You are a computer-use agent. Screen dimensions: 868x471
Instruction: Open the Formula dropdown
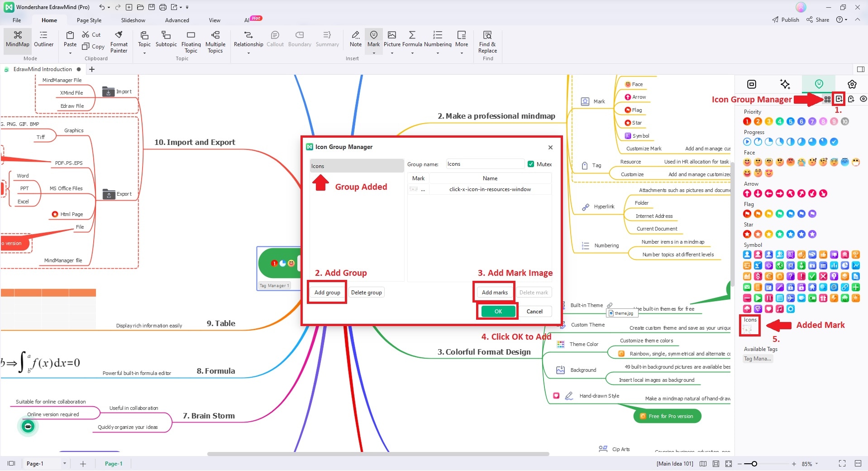412,53
